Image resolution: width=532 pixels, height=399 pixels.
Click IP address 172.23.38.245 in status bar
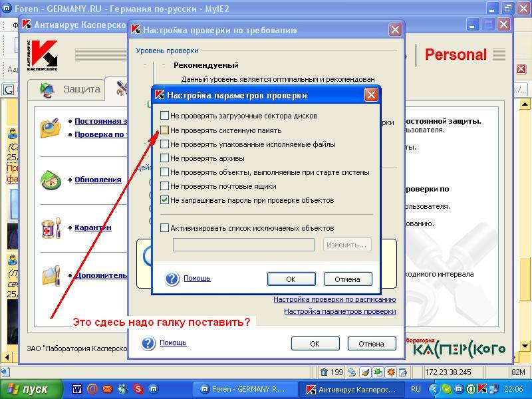[448, 372]
